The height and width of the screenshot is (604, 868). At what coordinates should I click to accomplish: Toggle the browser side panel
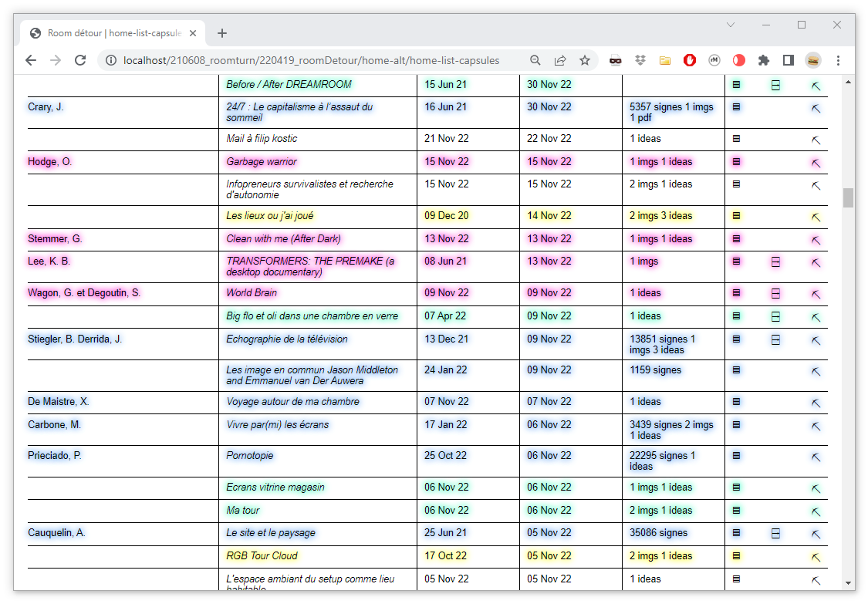(x=789, y=60)
